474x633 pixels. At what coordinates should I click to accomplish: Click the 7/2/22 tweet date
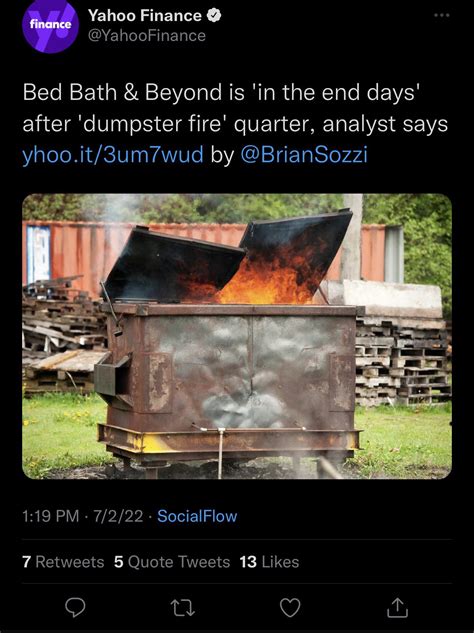tap(118, 516)
